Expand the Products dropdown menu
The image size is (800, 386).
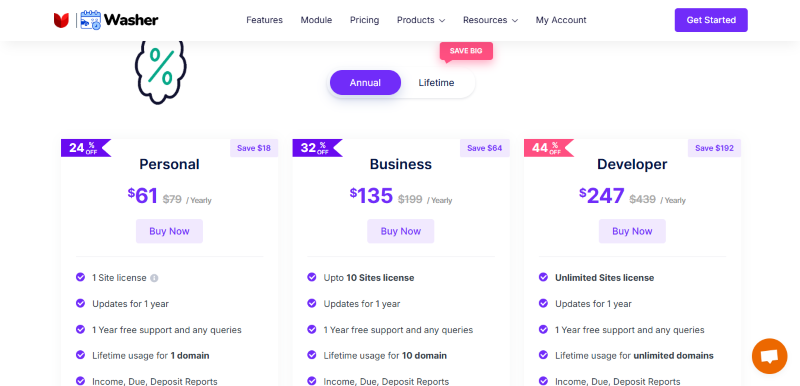pos(421,20)
